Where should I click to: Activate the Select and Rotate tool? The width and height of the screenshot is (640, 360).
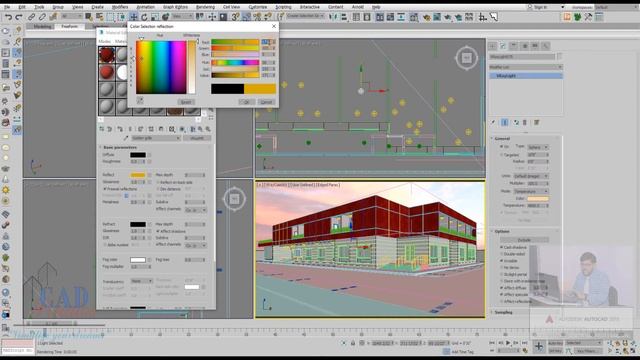point(144,17)
